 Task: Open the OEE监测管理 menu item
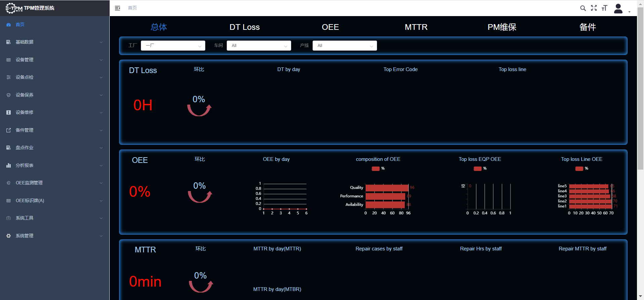(x=55, y=183)
